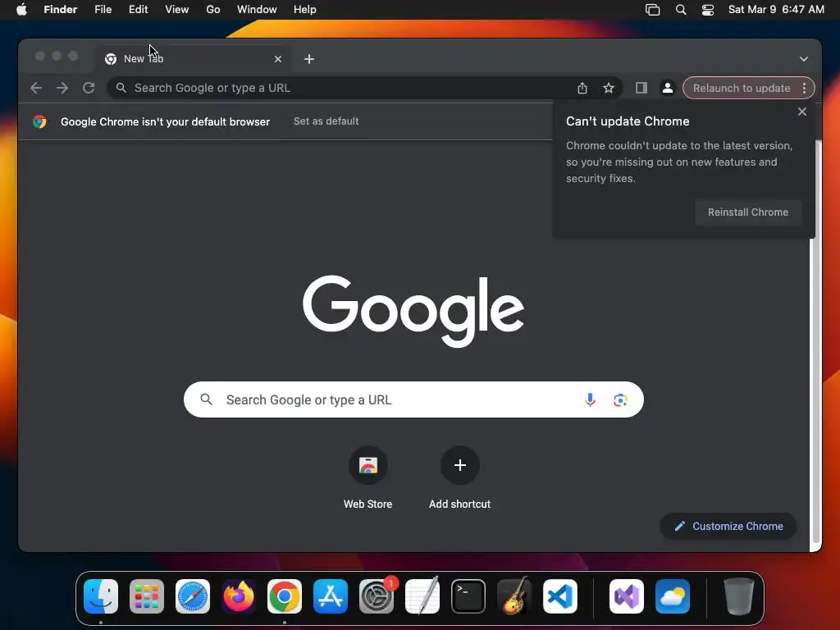
Task: Launch Firefox from the Dock
Action: coord(239,596)
